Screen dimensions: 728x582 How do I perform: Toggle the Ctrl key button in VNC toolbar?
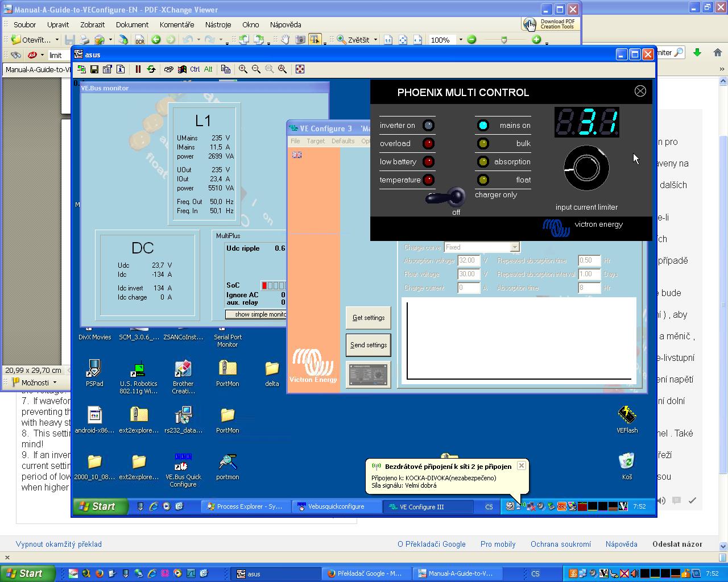point(195,69)
